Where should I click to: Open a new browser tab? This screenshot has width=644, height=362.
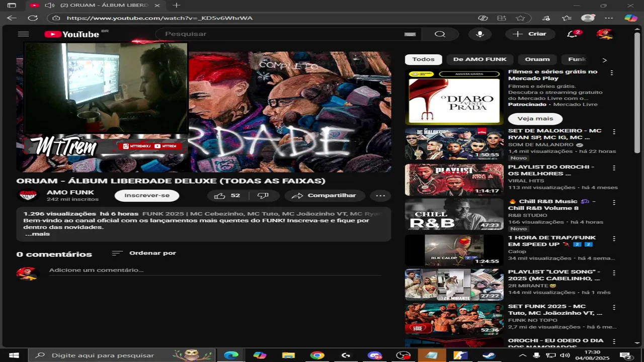pos(176,5)
